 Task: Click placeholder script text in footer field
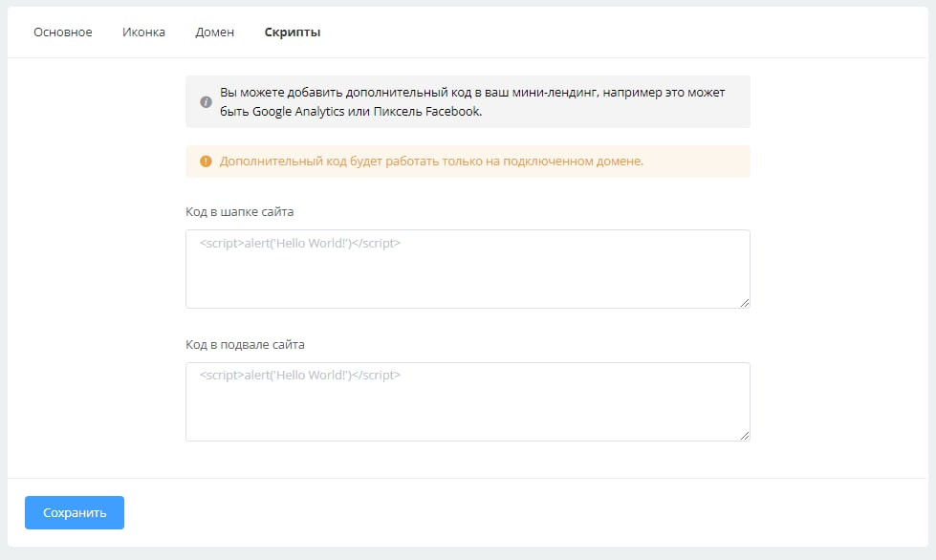[300, 376]
